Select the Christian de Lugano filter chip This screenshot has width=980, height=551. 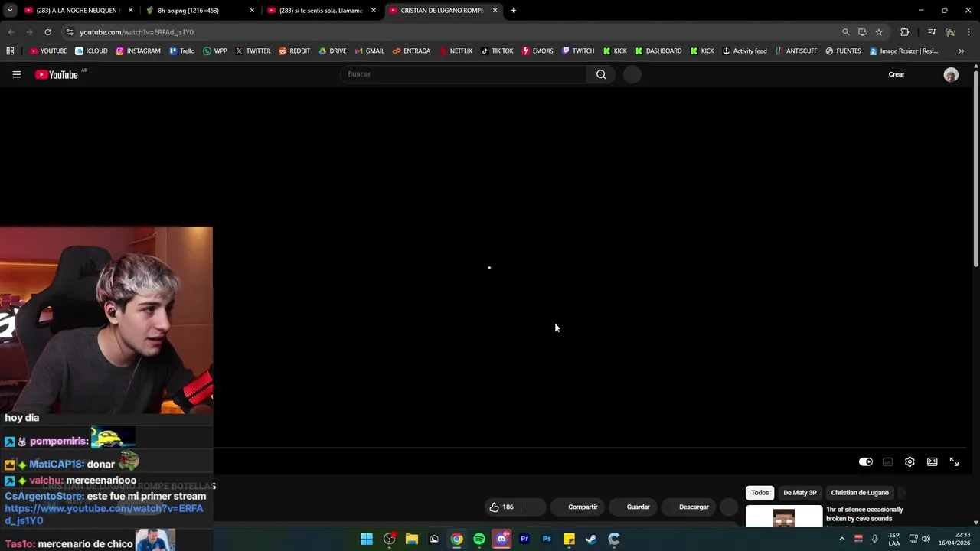tap(860, 493)
